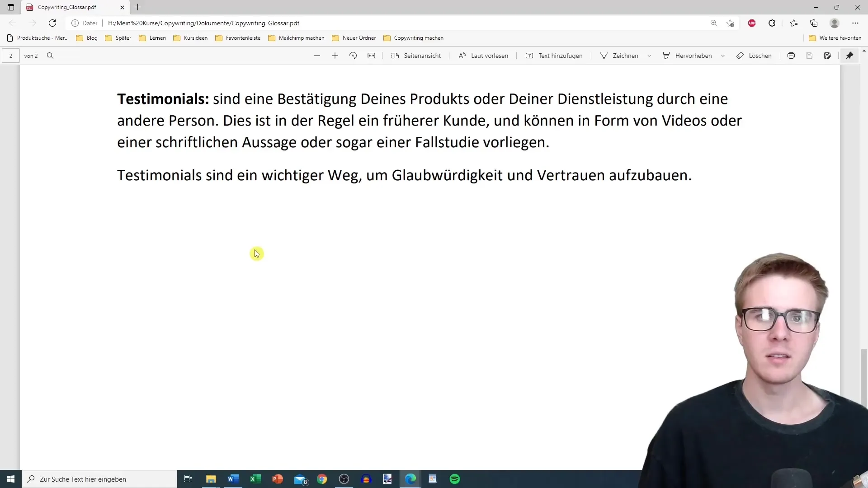Open the Windows Start menu

(x=11, y=479)
